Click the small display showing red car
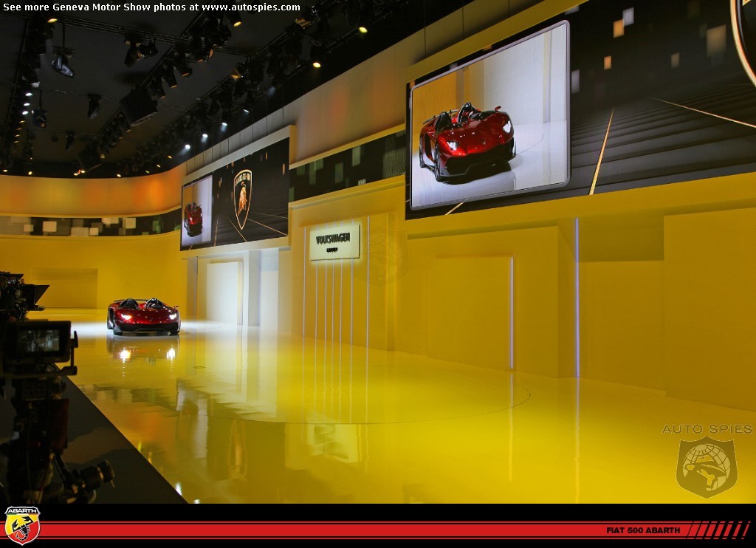 tap(196, 211)
